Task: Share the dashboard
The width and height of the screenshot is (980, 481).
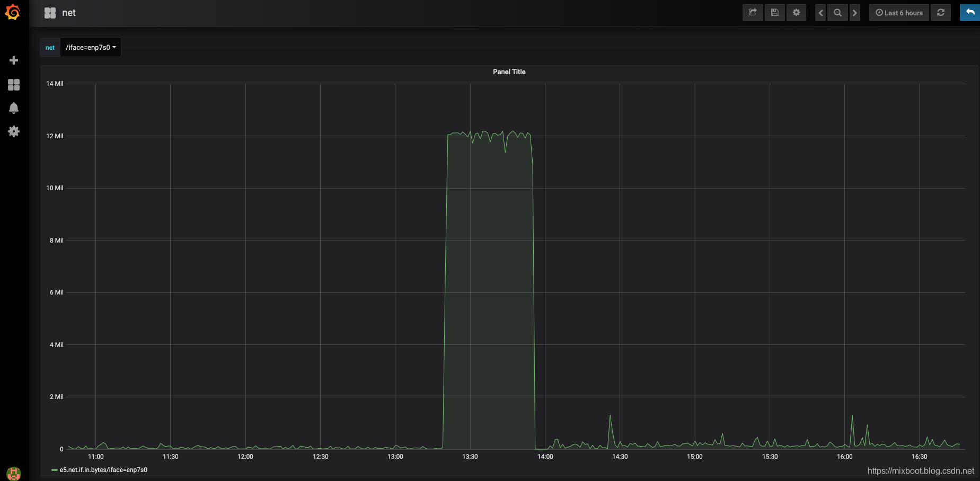Action: click(x=753, y=13)
